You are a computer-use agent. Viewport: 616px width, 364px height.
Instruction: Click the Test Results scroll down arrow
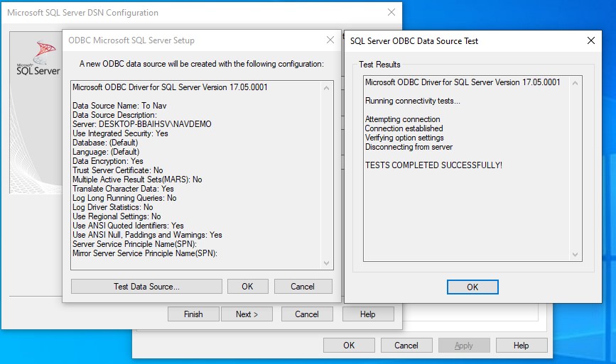click(x=575, y=255)
